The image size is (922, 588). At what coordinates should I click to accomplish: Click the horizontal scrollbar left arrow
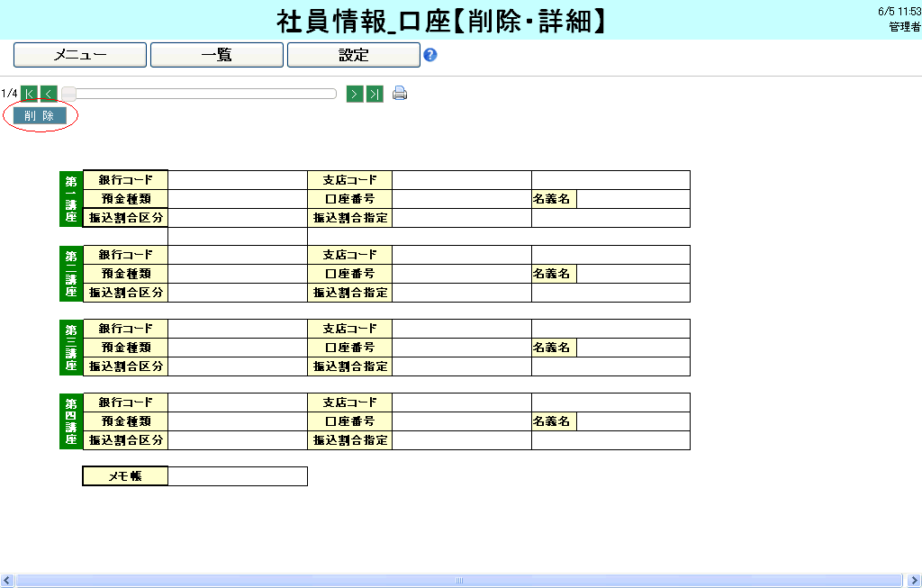(x=7, y=581)
